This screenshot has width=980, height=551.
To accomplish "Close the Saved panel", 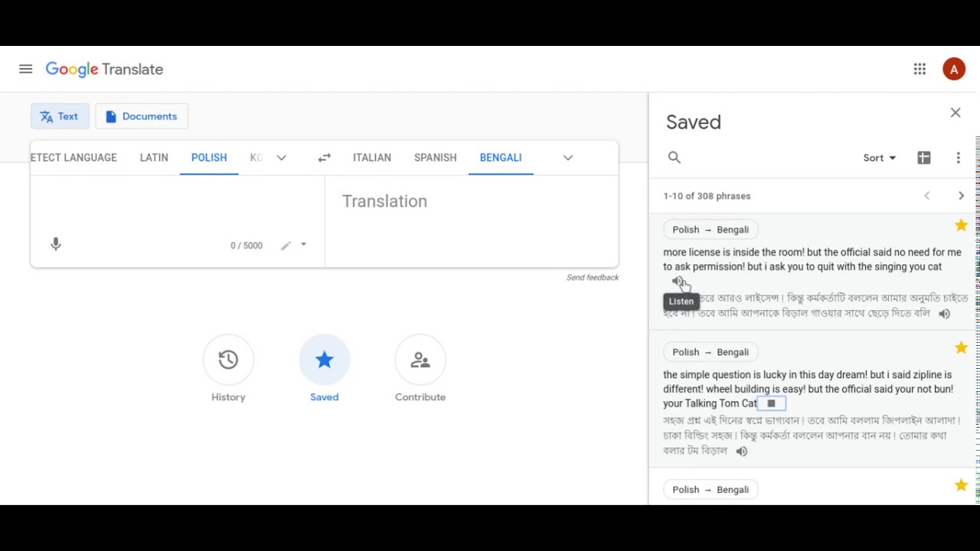I will (x=955, y=113).
